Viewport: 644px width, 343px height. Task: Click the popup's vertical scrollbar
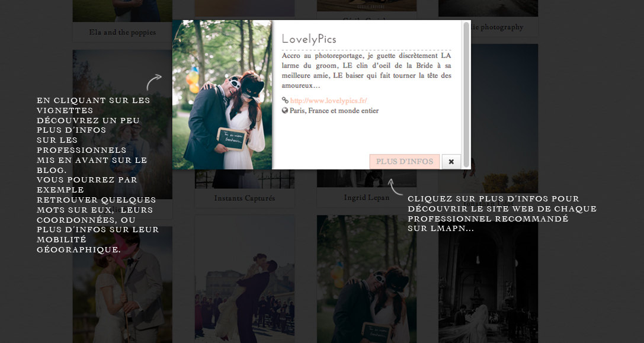coord(466,94)
